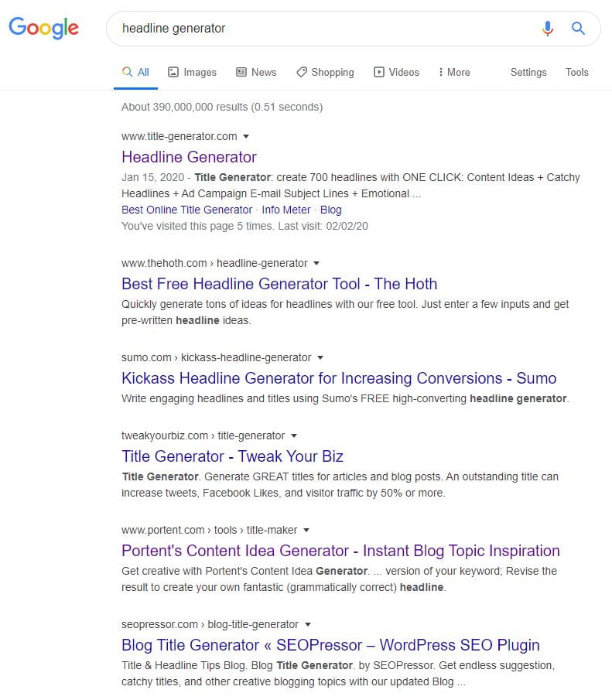Viewport: 612px width, 700px height.
Task: Open Title Generator - Tweak Your Biz
Action: tap(232, 456)
